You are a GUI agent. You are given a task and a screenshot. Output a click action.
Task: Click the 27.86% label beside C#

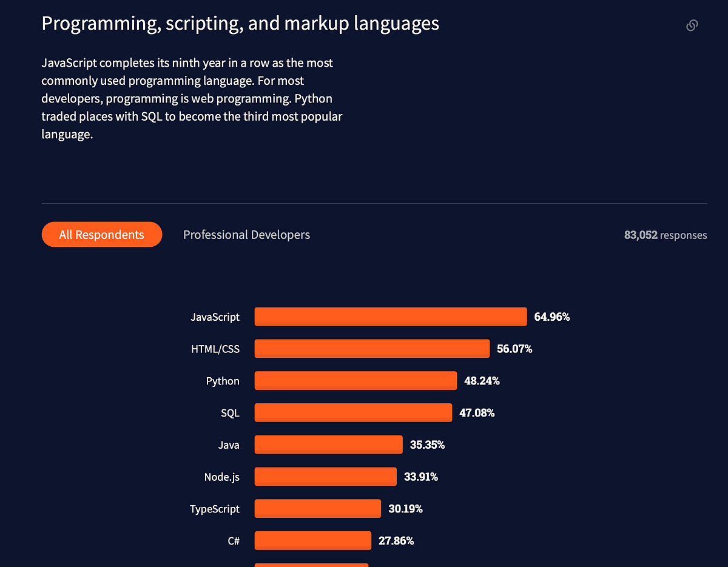click(396, 540)
